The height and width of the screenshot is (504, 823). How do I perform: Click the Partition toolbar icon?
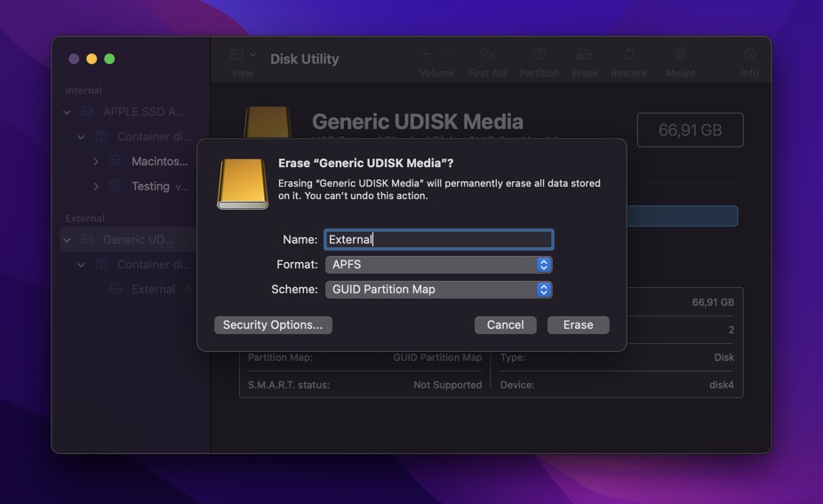click(x=539, y=54)
